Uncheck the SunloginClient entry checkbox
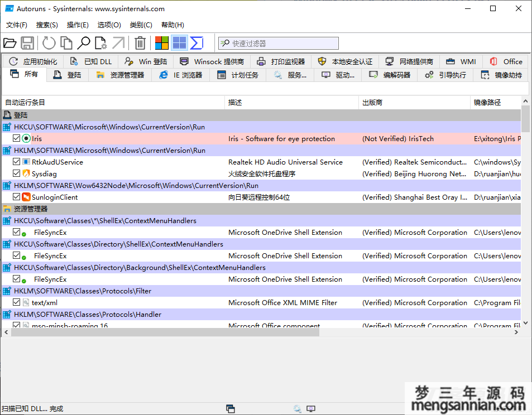This screenshot has height=415, width=532. (16, 197)
